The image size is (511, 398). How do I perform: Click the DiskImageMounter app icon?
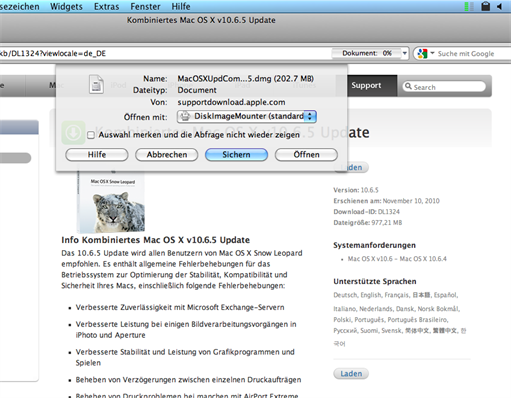(185, 116)
